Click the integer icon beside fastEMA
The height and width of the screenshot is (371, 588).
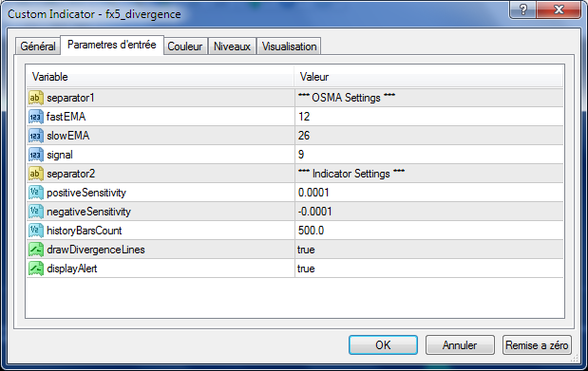click(36, 117)
